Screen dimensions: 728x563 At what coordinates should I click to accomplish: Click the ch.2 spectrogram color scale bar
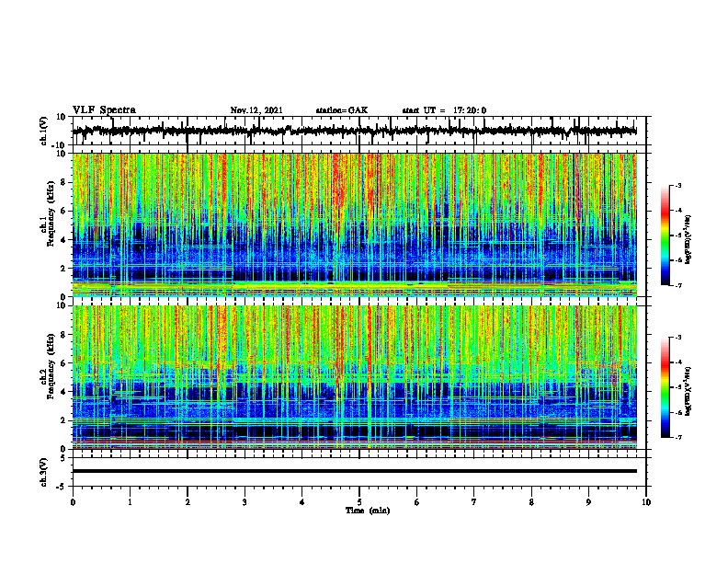point(665,387)
